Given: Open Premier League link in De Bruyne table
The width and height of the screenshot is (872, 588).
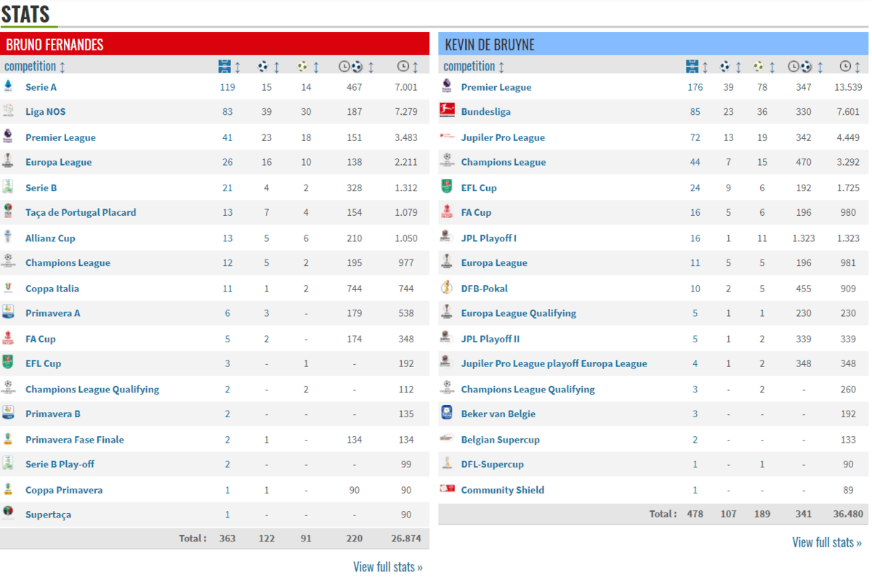Looking at the screenshot, I should pos(496,87).
